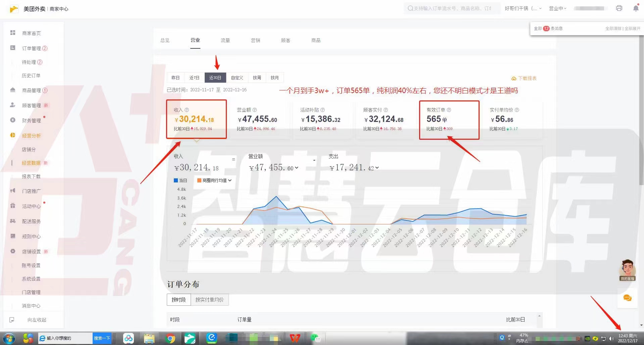Click 全部展开 in the message panel

point(632,28)
